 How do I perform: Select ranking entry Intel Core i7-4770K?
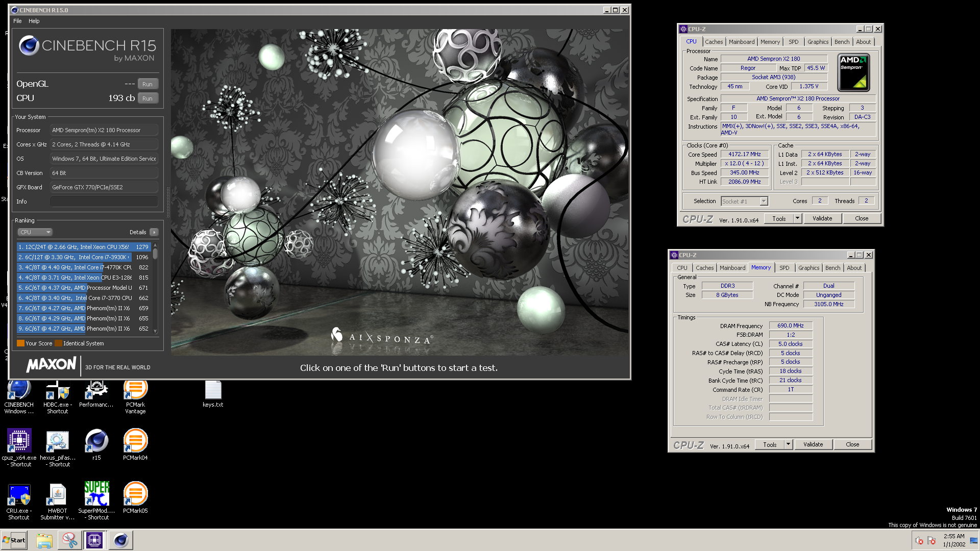click(x=83, y=267)
